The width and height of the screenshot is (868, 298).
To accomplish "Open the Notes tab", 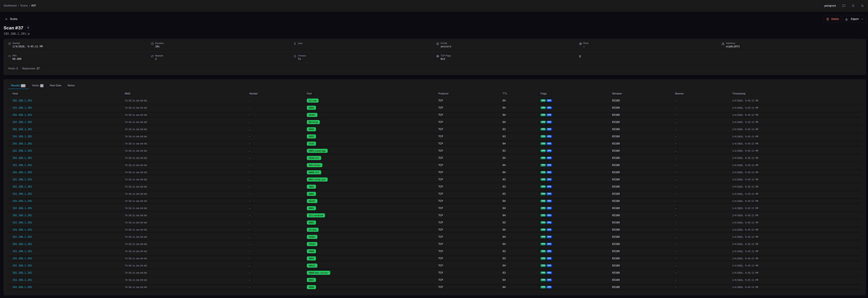I will pos(71,86).
